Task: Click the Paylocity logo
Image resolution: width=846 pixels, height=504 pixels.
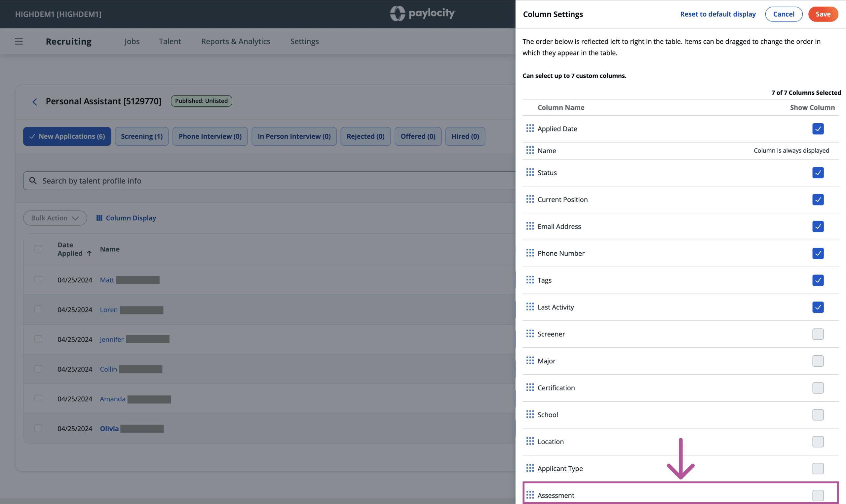Action: (422, 14)
